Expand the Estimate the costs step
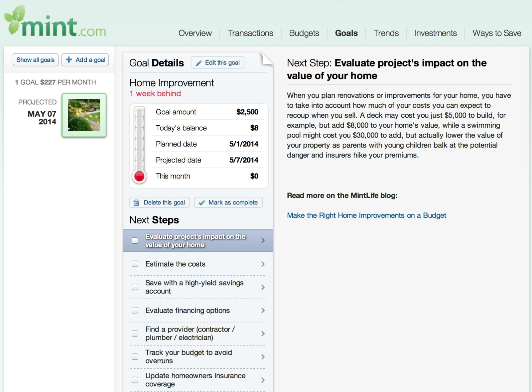532x392 pixels. pyautogui.click(x=263, y=264)
